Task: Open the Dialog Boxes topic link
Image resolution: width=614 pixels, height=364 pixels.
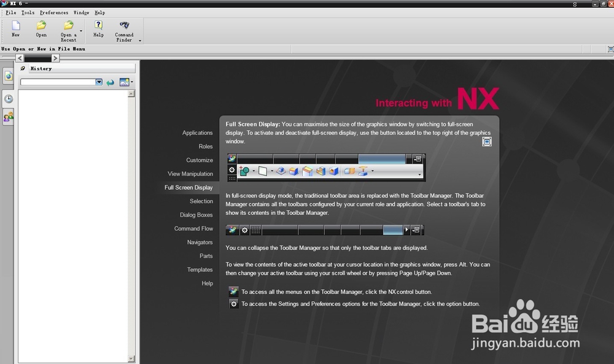Action: point(196,215)
